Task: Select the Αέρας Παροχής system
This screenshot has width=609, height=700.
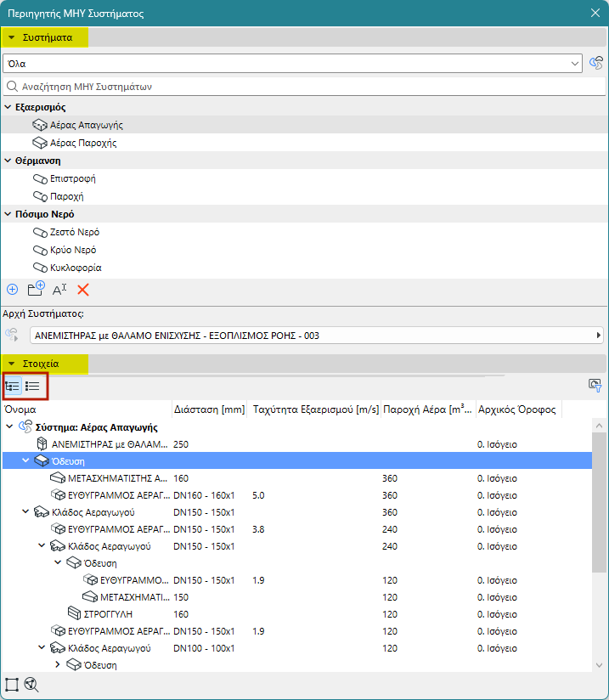Action: (x=83, y=143)
